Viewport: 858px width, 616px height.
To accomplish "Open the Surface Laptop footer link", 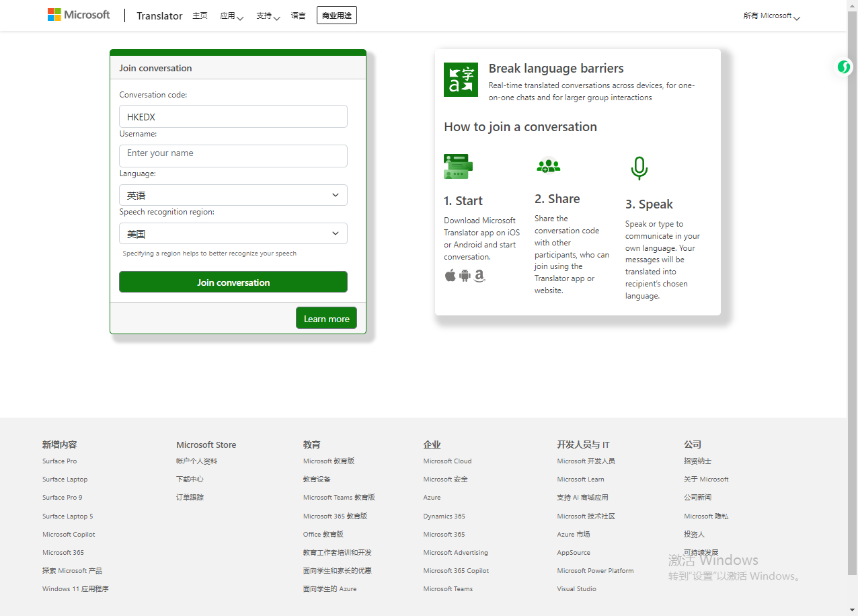I will [65, 479].
